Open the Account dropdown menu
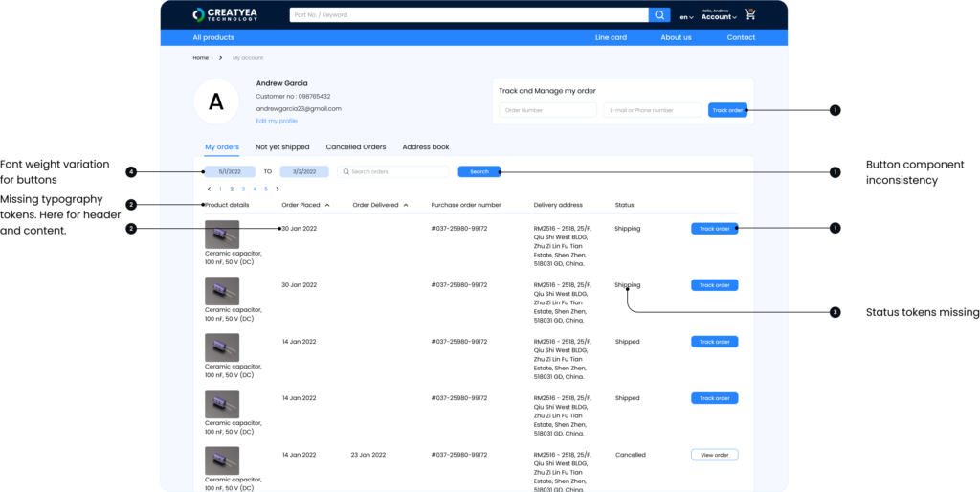The height and width of the screenshot is (492, 980). [719, 17]
